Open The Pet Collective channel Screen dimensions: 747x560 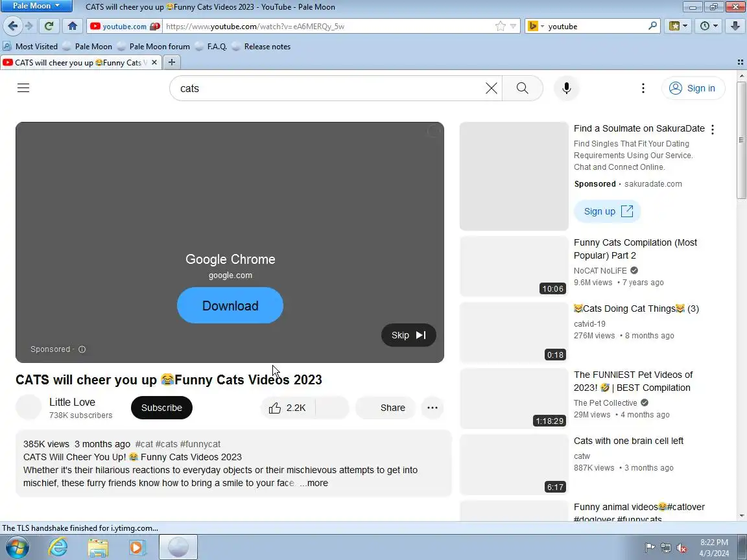pos(606,403)
